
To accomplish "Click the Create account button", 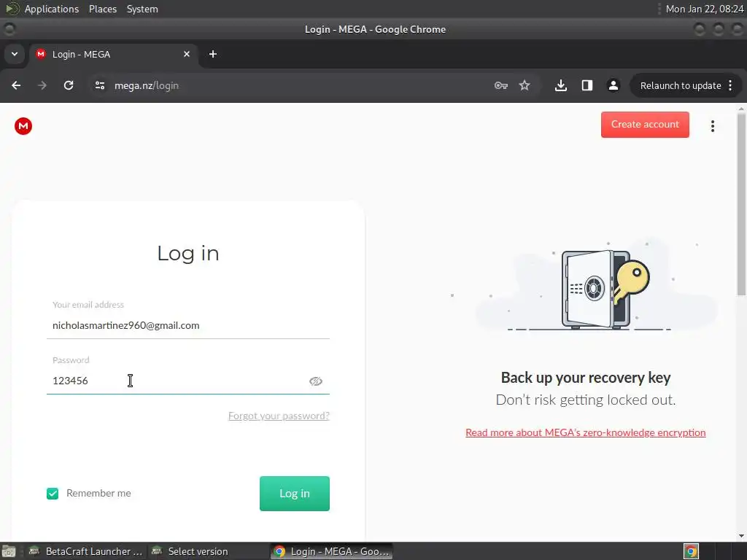I will pyautogui.click(x=645, y=125).
